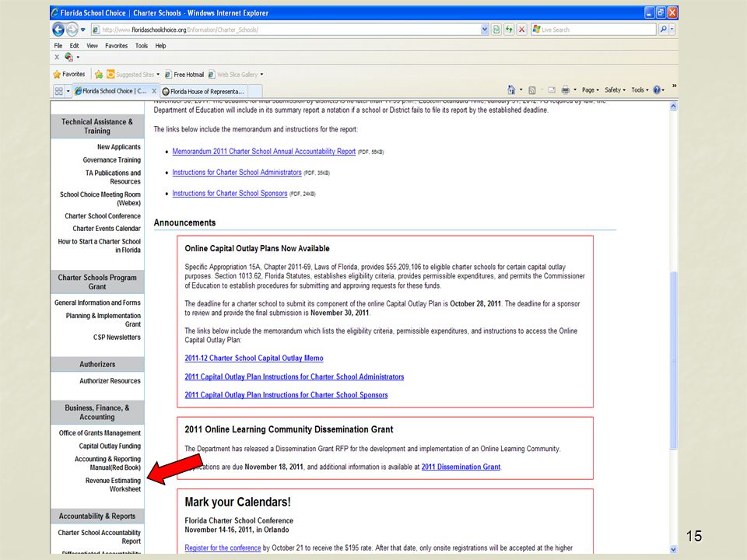Image resolution: width=747 pixels, height=560 pixels.
Task: Click the page vertical scrollbar thumb
Action: (673, 360)
